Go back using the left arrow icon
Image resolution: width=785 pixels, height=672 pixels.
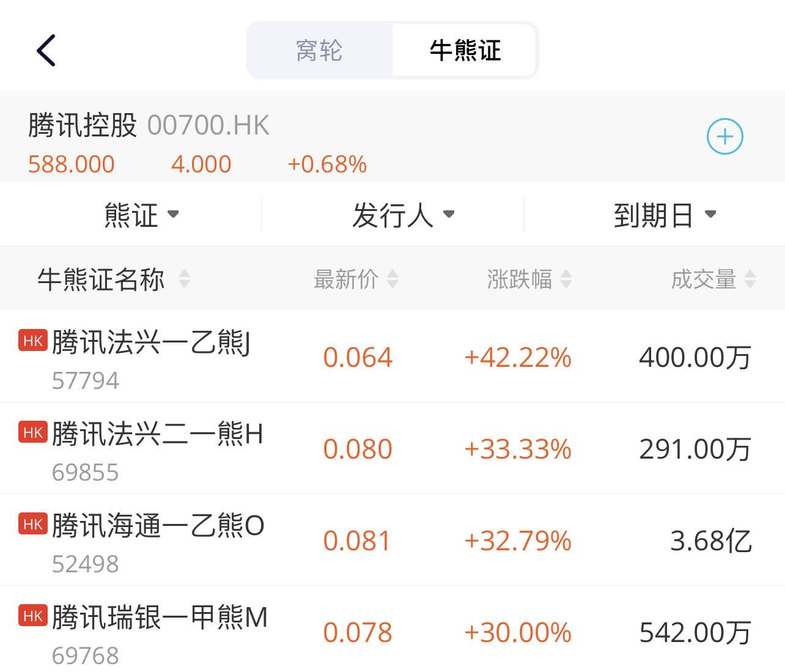[46, 50]
